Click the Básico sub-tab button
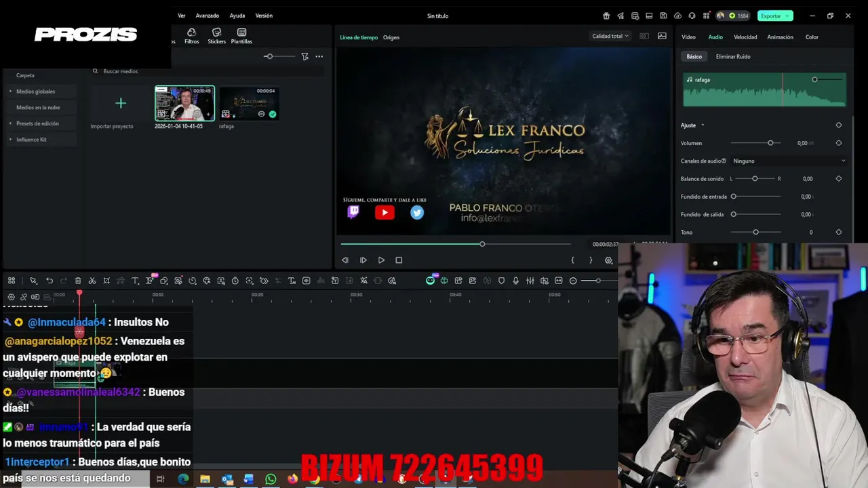Viewport: 868px width, 488px height. point(694,56)
